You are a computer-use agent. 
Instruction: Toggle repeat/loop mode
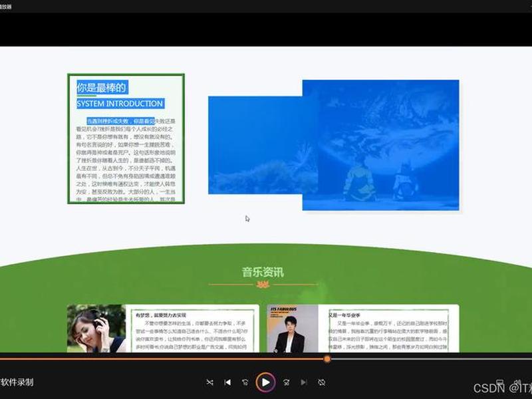click(321, 382)
